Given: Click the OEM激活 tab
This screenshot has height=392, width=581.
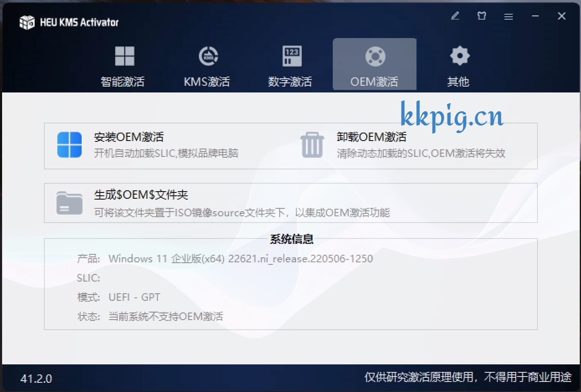Looking at the screenshot, I should [x=375, y=64].
